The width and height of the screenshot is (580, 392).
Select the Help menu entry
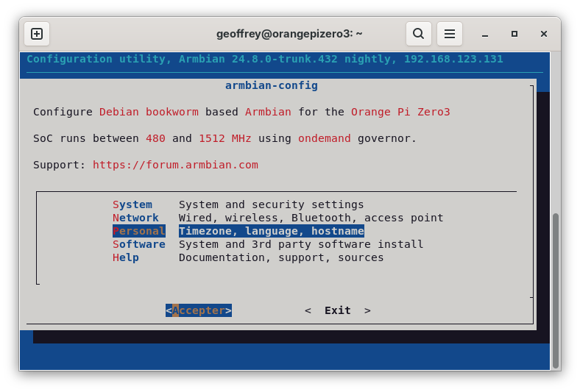click(126, 258)
